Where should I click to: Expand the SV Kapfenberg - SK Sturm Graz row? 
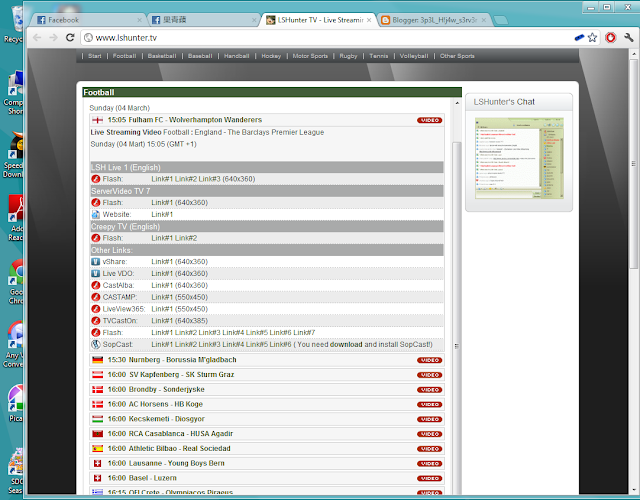(x=267, y=375)
